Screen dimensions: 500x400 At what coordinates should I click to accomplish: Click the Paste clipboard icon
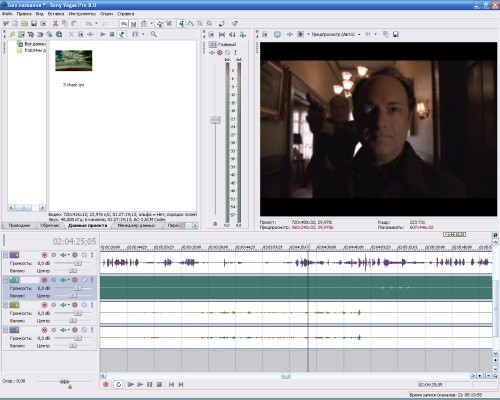74,23
